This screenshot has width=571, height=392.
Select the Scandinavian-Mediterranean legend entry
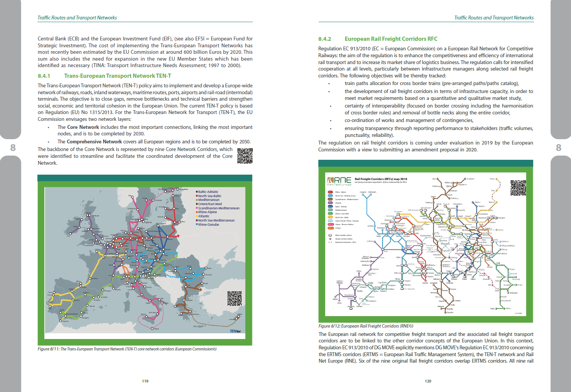click(x=218, y=208)
